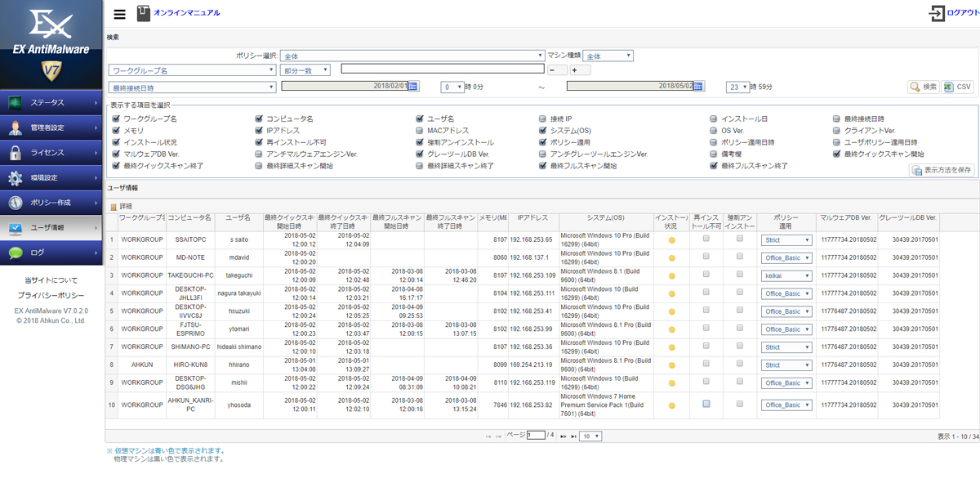Toggle the ワークグループ名 column checkbox
The image size is (980, 483).
pos(116,119)
